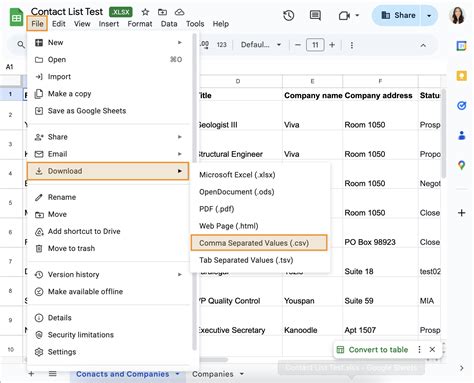Increase font size with plus button
Viewport: 474px width, 383px height.
[332, 45]
